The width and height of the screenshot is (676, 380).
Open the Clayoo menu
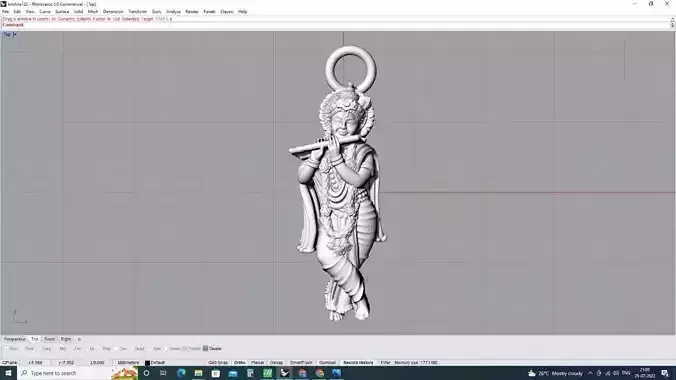[227, 12]
